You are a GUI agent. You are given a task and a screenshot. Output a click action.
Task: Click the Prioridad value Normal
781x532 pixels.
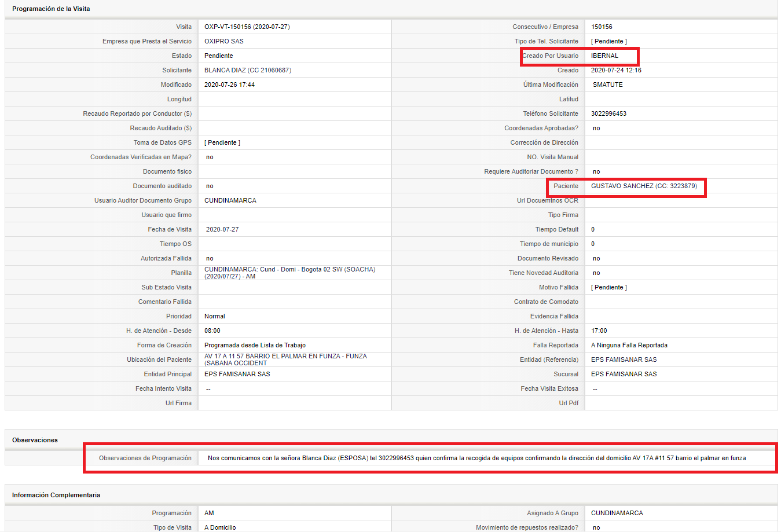click(215, 316)
